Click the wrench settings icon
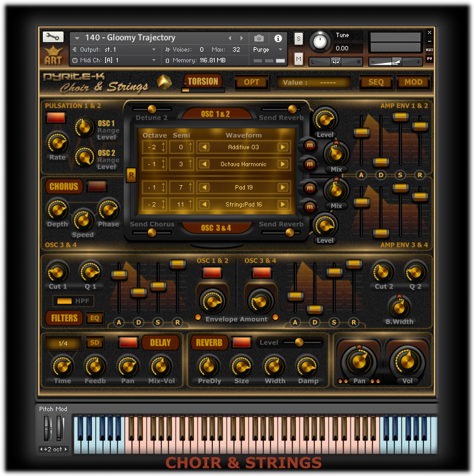474x476 pixels. tap(53, 37)
